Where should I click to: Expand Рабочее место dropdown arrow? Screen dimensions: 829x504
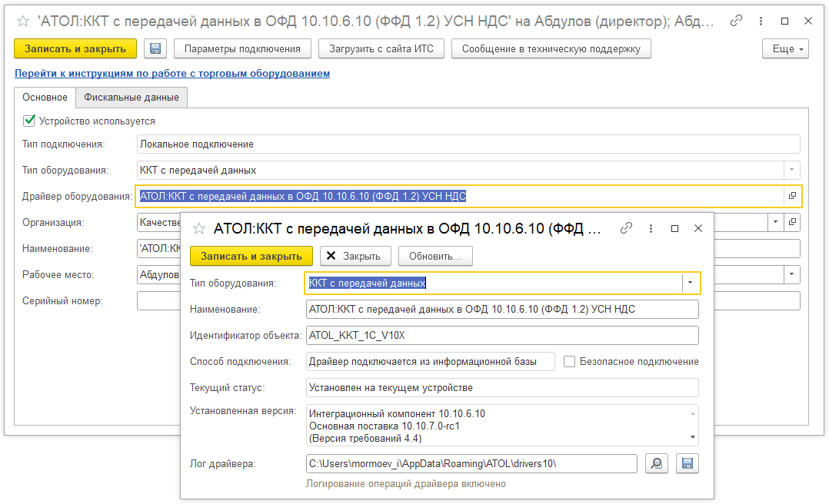tap(791, 274)
